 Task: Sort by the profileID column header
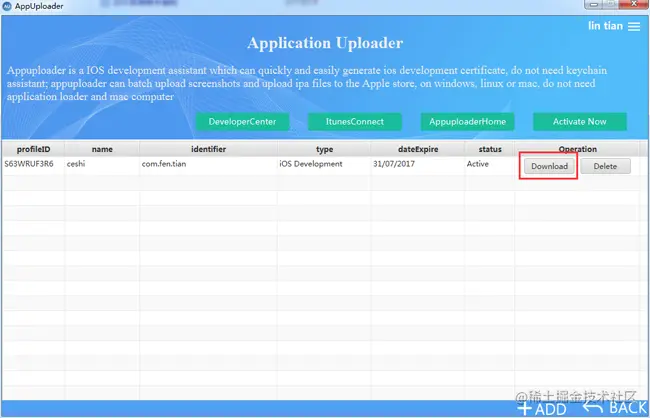pos(33,149)
